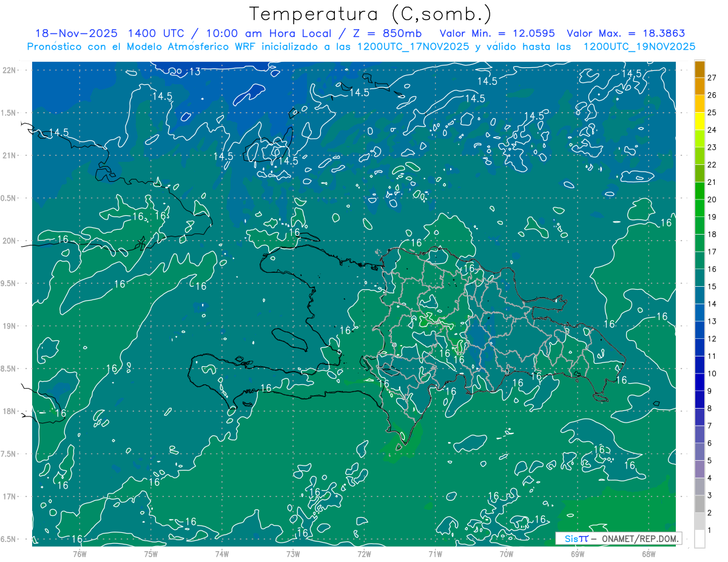Image resolution: width=728 pixels, height=562 pixels.
Task: Click the color bar value '1'
Action: click(710, 531)
